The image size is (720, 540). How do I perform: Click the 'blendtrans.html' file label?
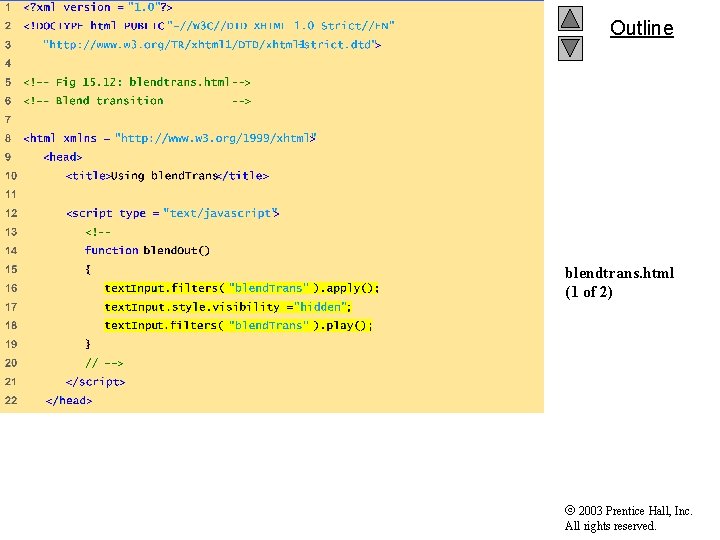tap(619, 273)
